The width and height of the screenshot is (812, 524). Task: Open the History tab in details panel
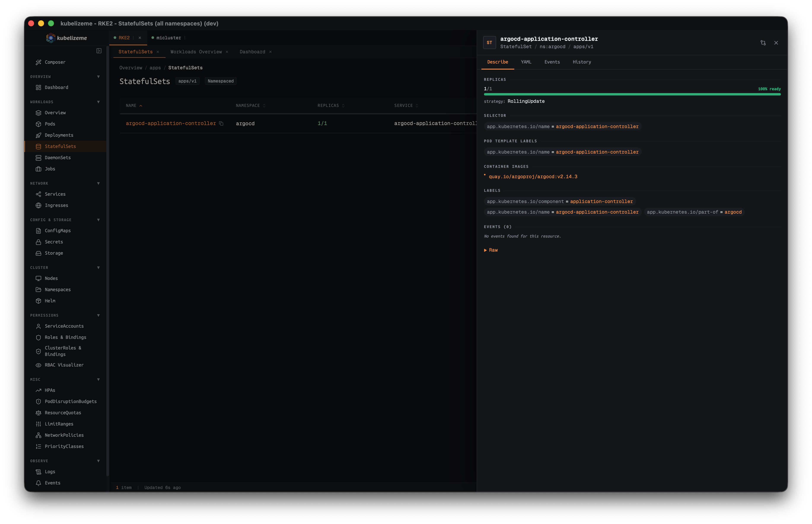(x=582, y=62)
